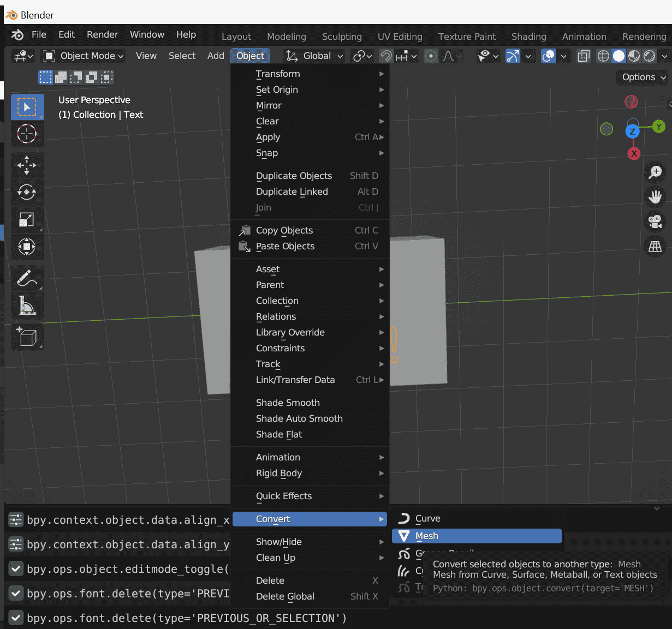672x629 pixels.
Task: Open shading options dropdown arrow
Action: click(664, 56)
